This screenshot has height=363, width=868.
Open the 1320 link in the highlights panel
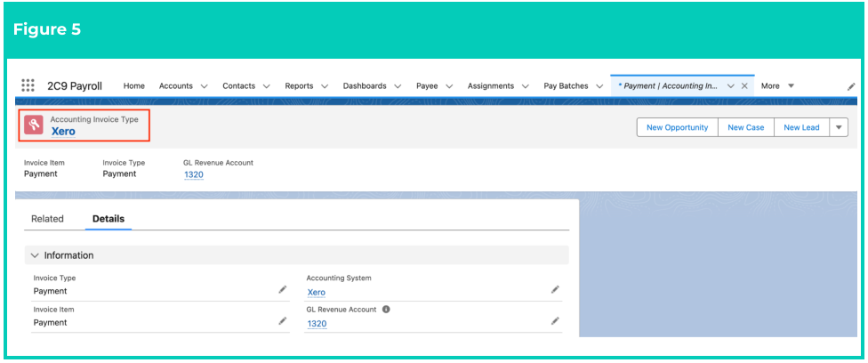coord(194,174)
